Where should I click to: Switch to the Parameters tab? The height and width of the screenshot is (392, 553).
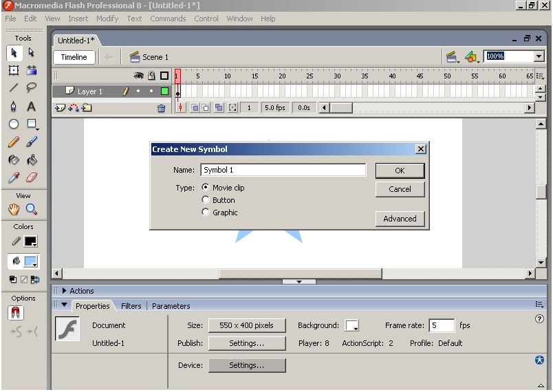(x=171, y=306)
